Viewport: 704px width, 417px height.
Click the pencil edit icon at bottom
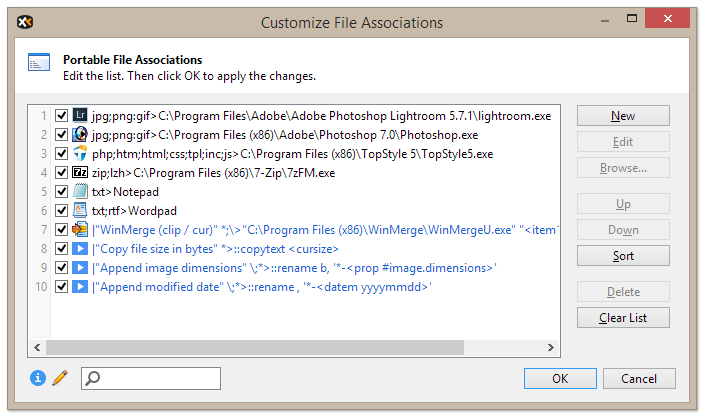pos(60,378)
